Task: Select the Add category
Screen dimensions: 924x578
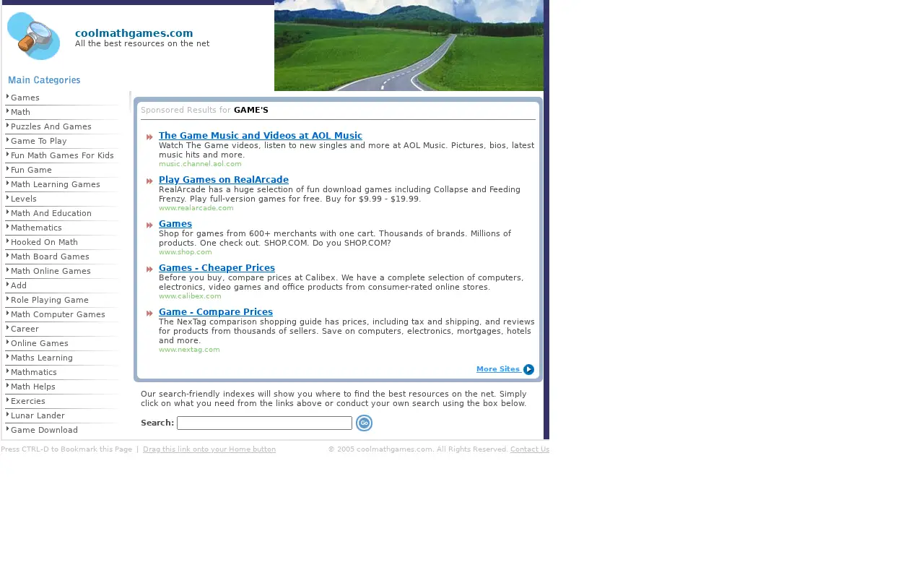Action: [19, 286]
